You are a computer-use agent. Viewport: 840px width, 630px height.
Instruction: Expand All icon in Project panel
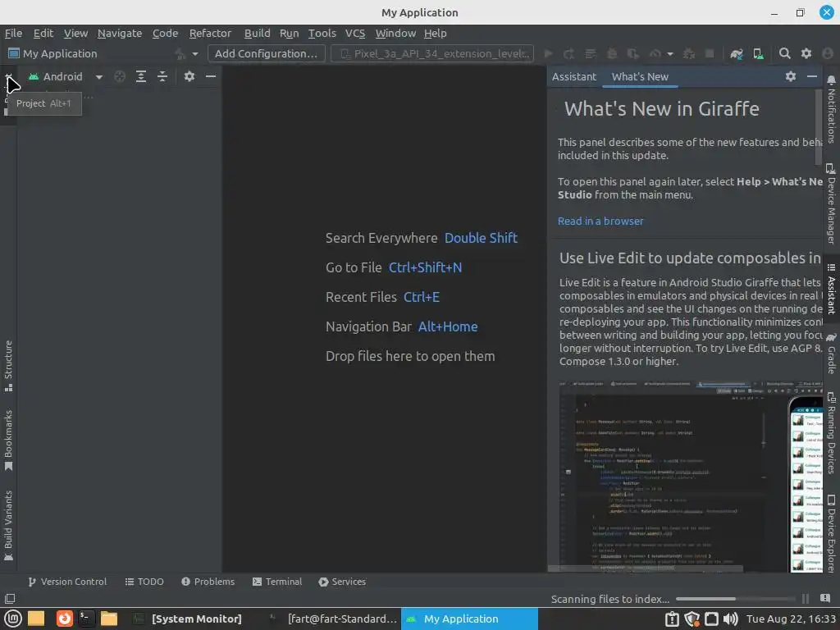[x=141, y=76]
